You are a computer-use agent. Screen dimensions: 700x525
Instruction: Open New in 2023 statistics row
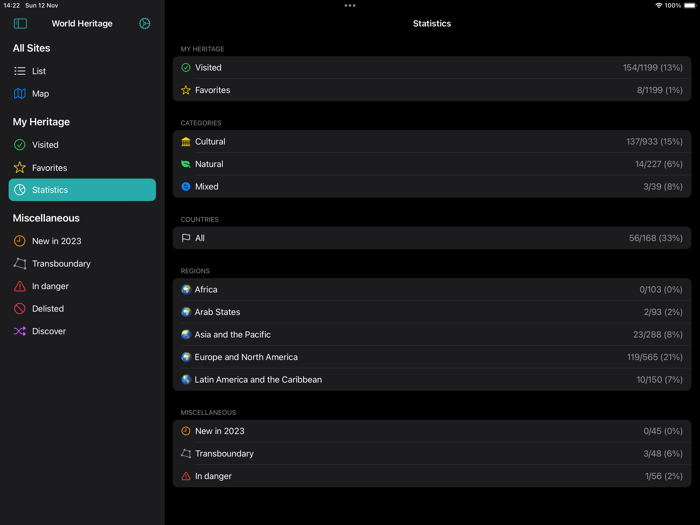tap(432, 431)
